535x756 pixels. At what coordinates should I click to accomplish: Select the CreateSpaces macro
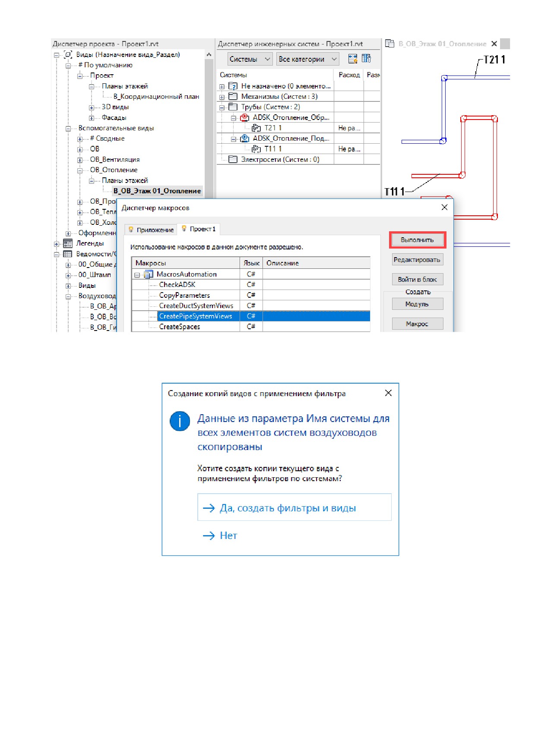click(x=180, y=327)
